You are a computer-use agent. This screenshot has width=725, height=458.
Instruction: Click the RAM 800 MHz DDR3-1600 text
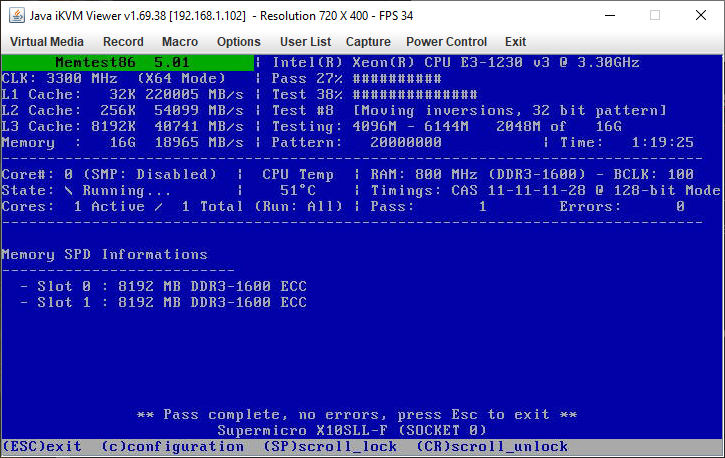(478, 174)
